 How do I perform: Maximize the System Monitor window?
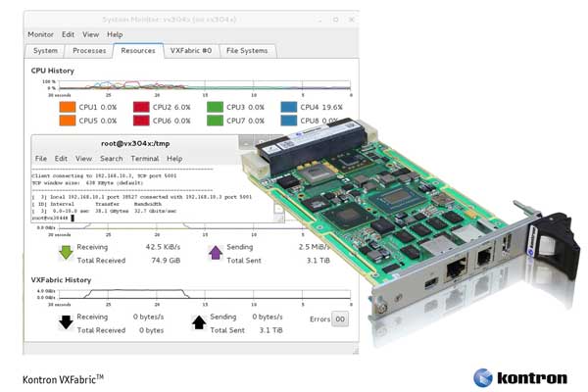point(335,20)
